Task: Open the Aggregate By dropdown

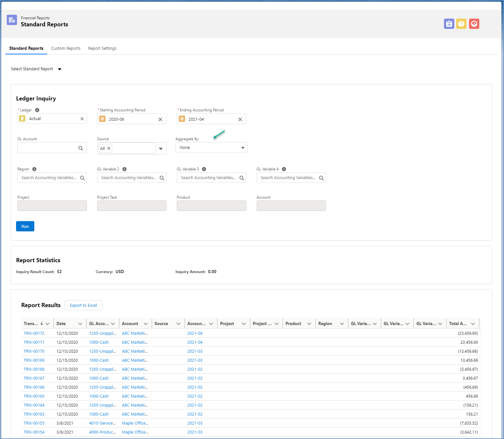Action: click(211, 148)
